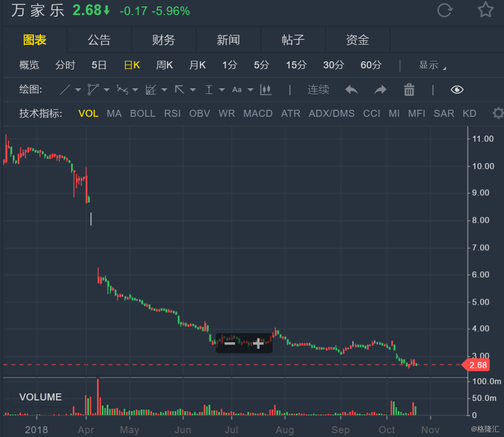Toggle the SAR indicator
This screenshot has width=504, height=437.
click(x=444, y=114)
